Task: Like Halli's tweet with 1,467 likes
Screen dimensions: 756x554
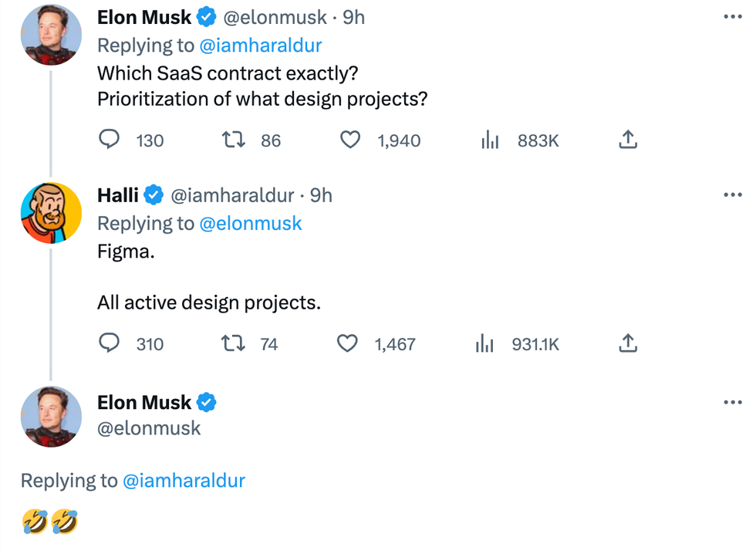Action: tap(349, 343)
